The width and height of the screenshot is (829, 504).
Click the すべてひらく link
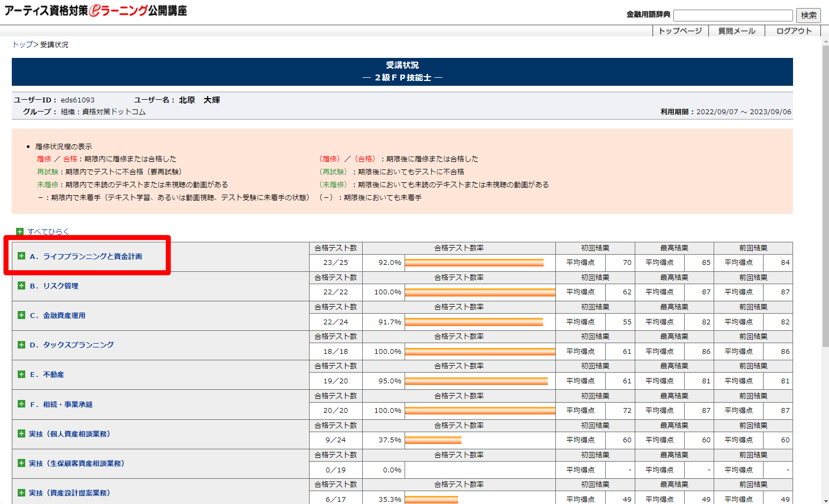48,232
